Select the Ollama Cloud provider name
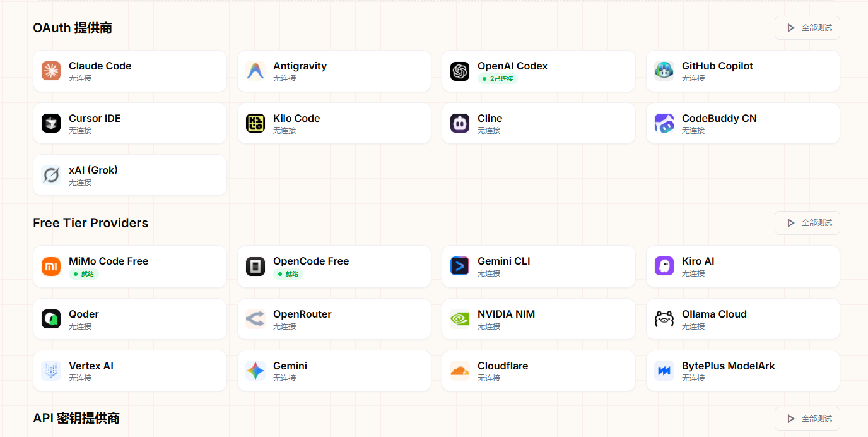 click(x=714, y=314)
